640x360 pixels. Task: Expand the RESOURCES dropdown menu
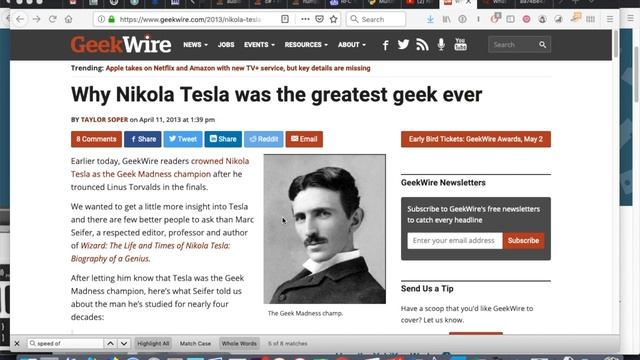coord(306,44)
